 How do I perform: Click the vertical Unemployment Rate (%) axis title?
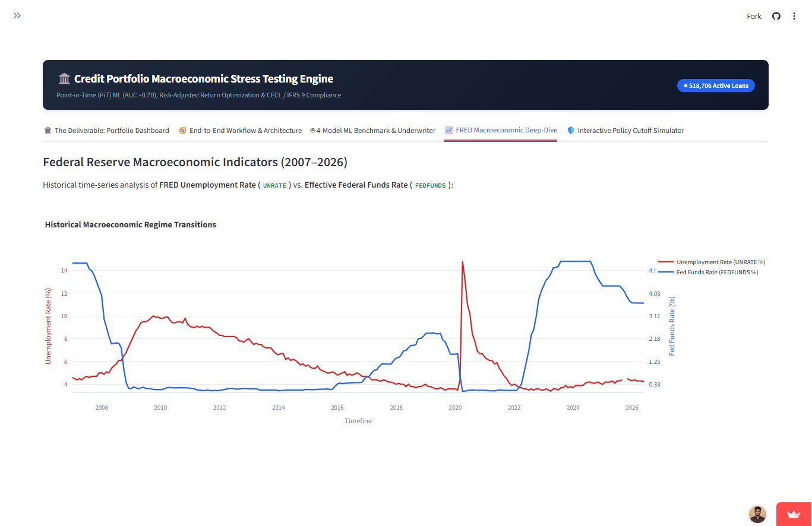click(49, 326)
